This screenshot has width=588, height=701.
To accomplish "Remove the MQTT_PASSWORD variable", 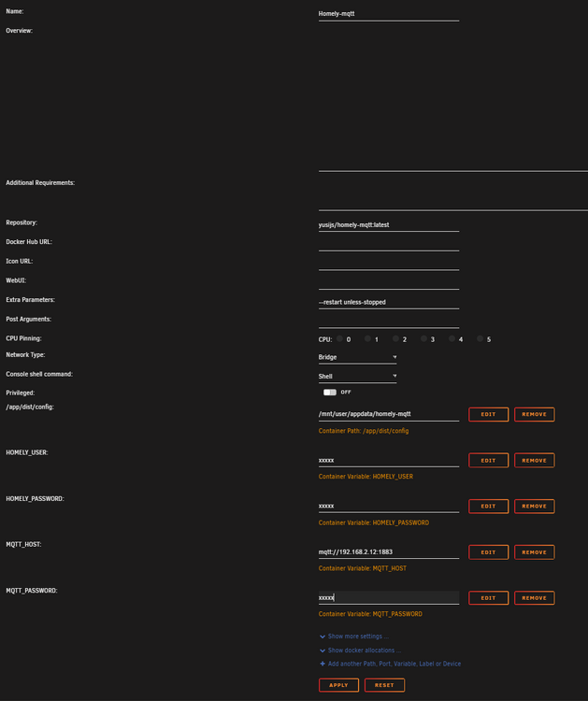I will click(x=534, y=598).
